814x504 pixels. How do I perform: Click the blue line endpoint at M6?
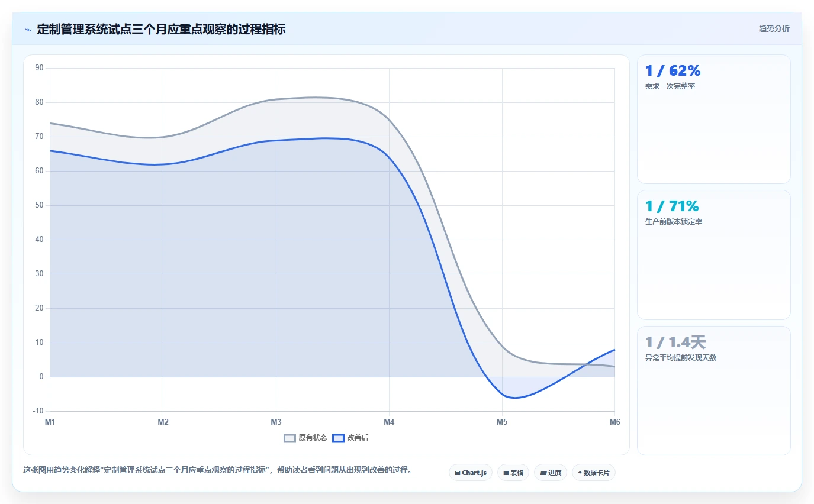[x=614, y=350]
